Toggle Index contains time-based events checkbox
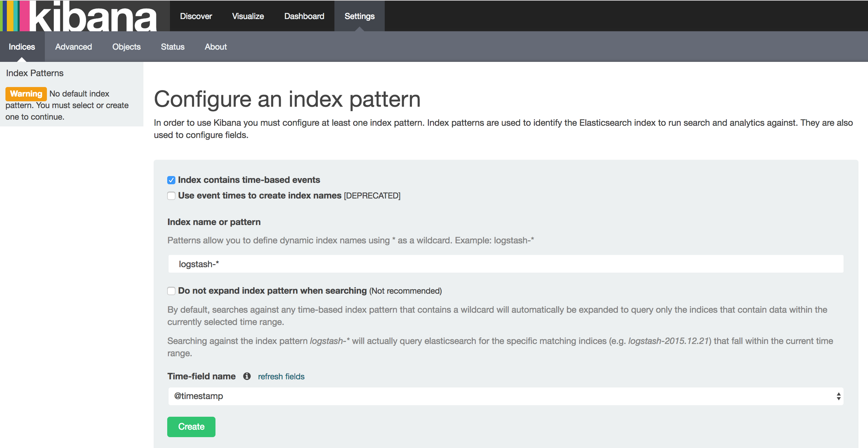This screenshot has height=448, width=868. point(171,179)
